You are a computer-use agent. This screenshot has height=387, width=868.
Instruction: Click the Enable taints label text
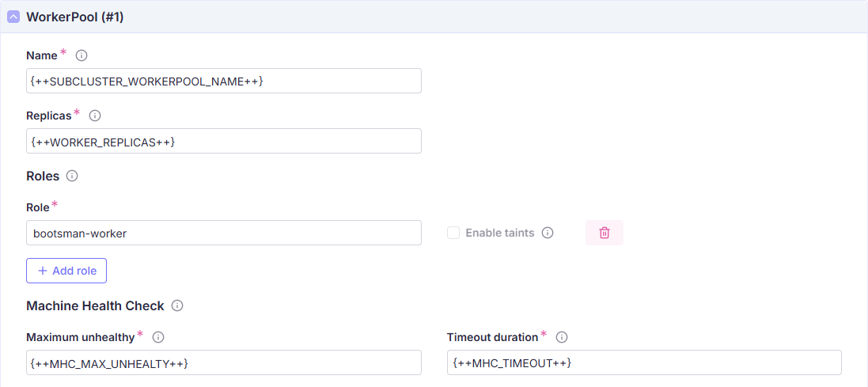pyautogui.click(x=500, y=233)
